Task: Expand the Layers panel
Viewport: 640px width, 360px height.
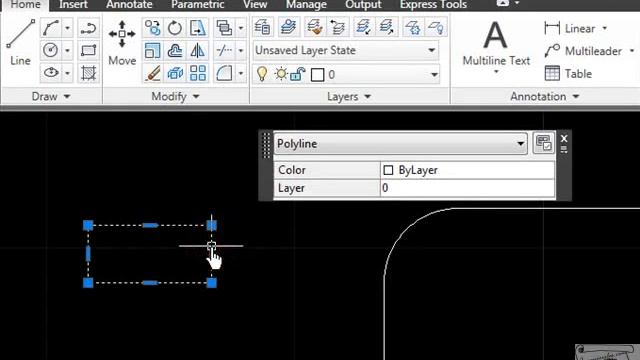Action: coord(349,96)
